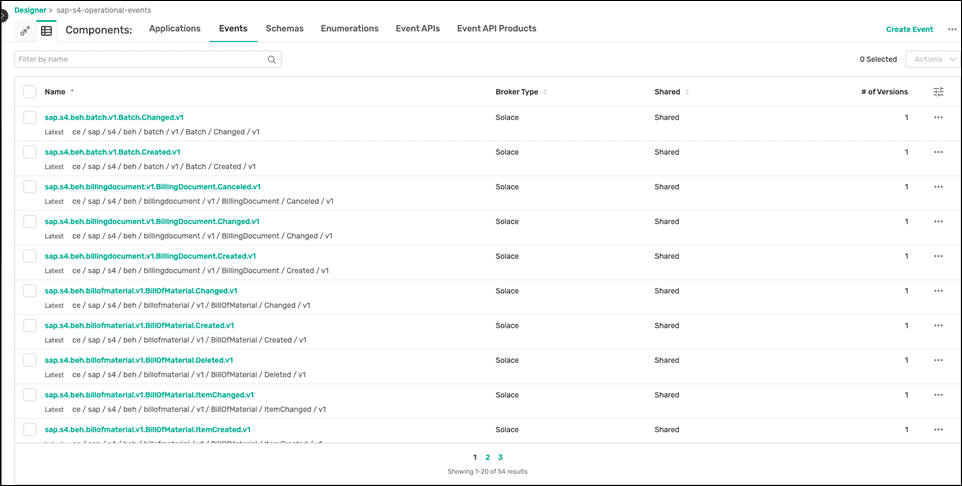
Task: Click the search magnifier icon
Action: [272, 60]
